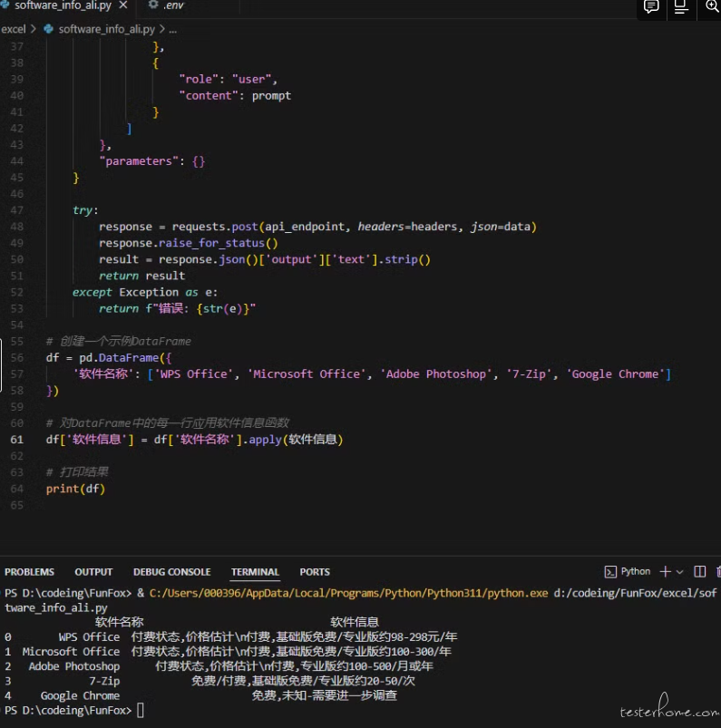Switch to the DEBUG CONSOLE tab
721x728 pixels.
172,572
